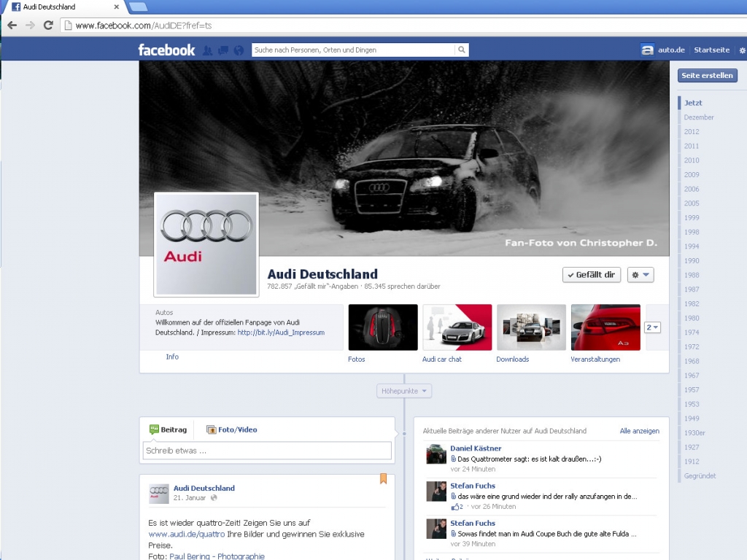Click the Facebook logo
The image size is (747, 560).
[x=166, y=50]
